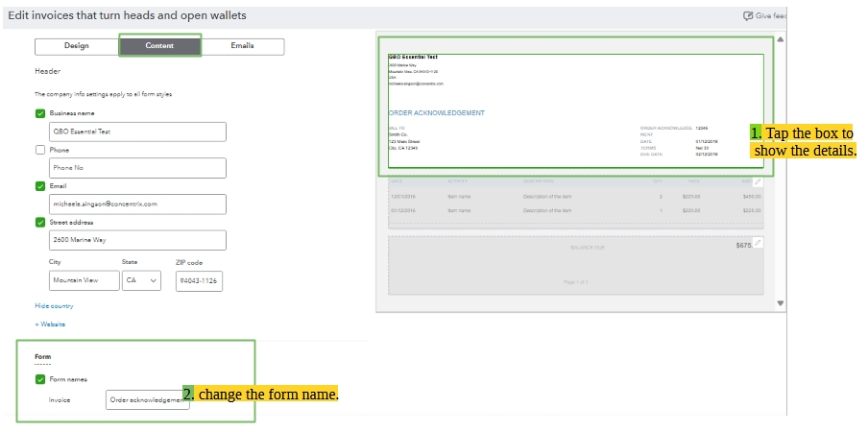Image resolution: width=868 pixels, height=432 pixels.
Task: Click the Business name input field
Action: [137, 132]
